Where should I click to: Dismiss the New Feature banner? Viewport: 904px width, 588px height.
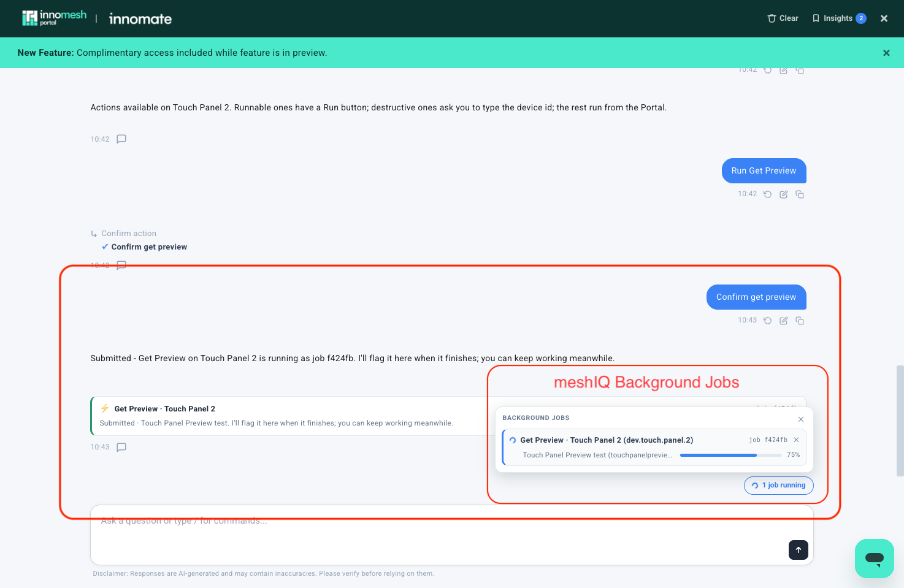[x=886, y=53]
